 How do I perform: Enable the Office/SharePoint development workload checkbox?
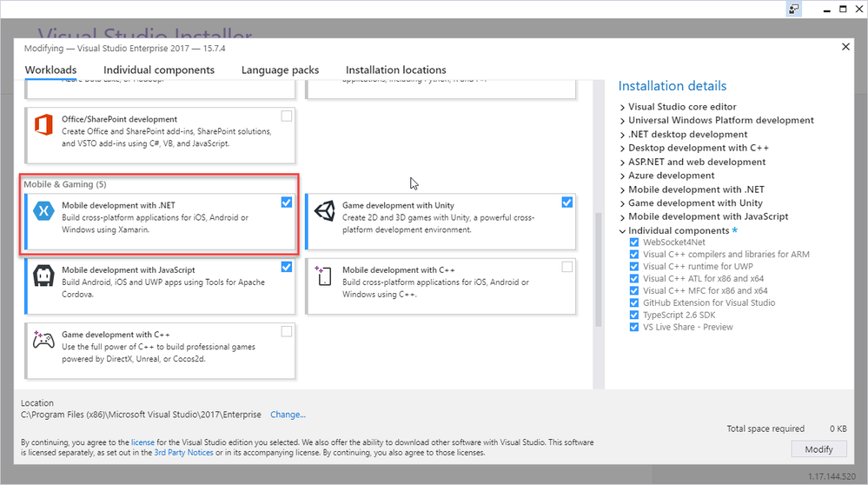tap(286, 116)
